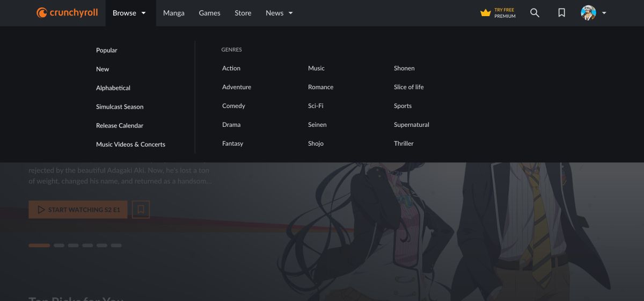Expand the News dropdown
The width and height of the screenshot is (644, 301).
pos(280,13)
